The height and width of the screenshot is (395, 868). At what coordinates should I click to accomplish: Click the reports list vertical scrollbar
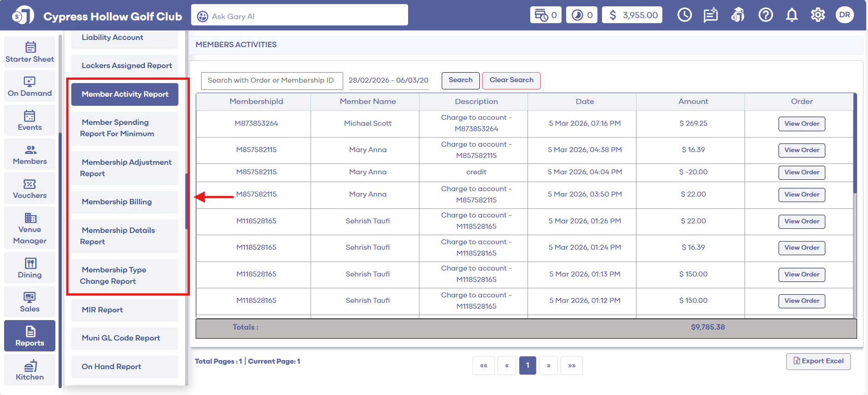pos(187,202)
